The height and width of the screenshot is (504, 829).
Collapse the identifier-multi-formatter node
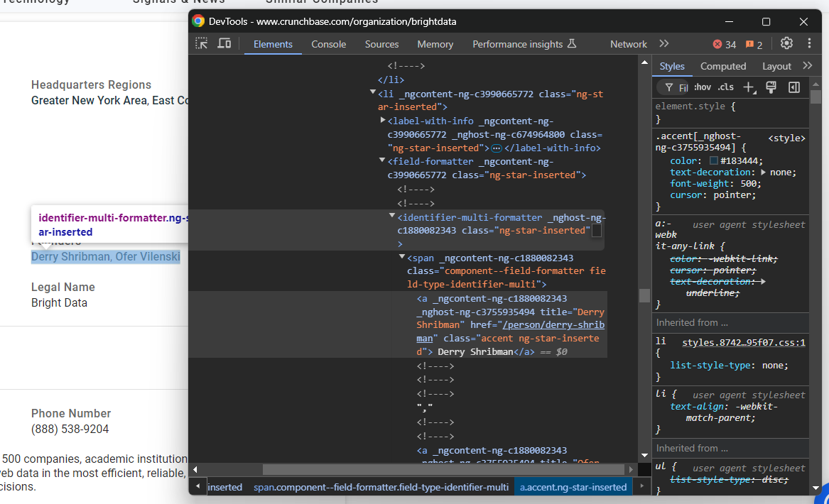coord(392,216)
